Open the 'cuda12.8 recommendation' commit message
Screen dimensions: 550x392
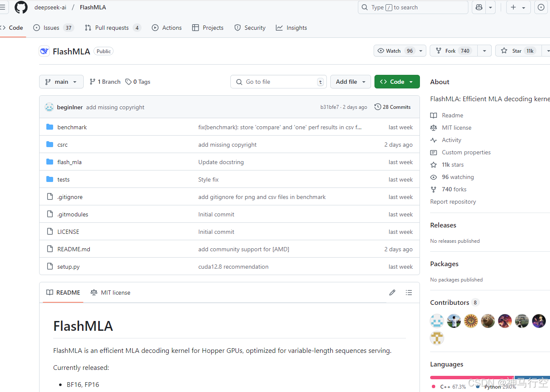(x=233, y=267)
